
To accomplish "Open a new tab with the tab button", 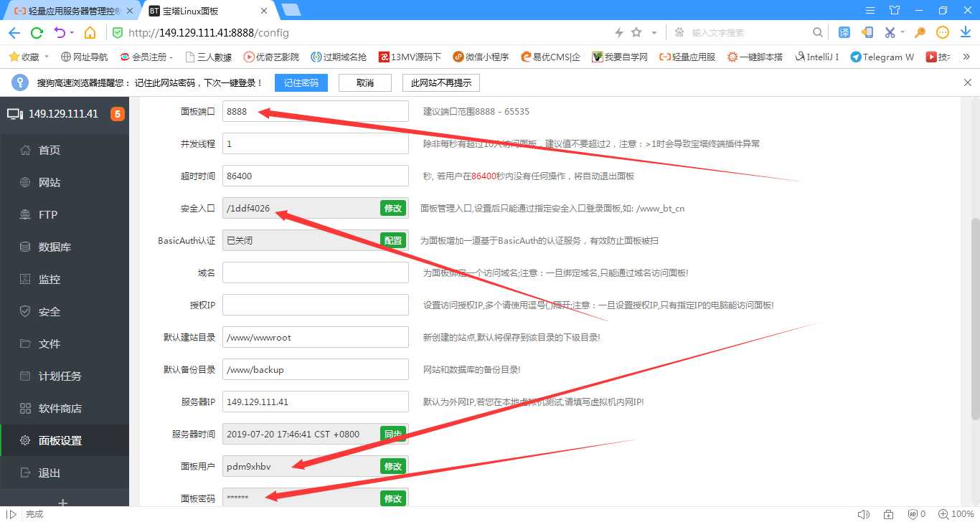I will click(x=291, y=10).
